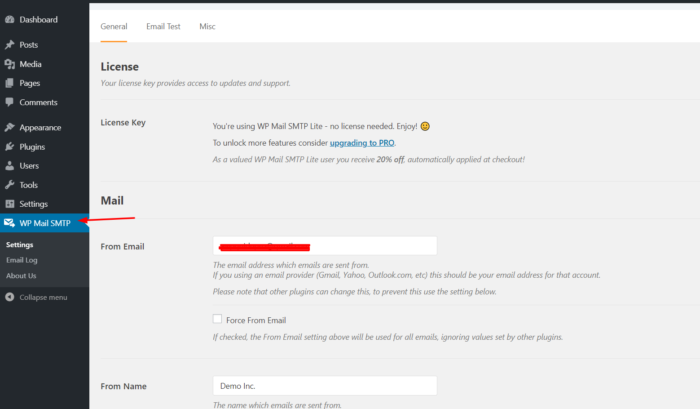Switch to the Misc tab

point(207,26)
